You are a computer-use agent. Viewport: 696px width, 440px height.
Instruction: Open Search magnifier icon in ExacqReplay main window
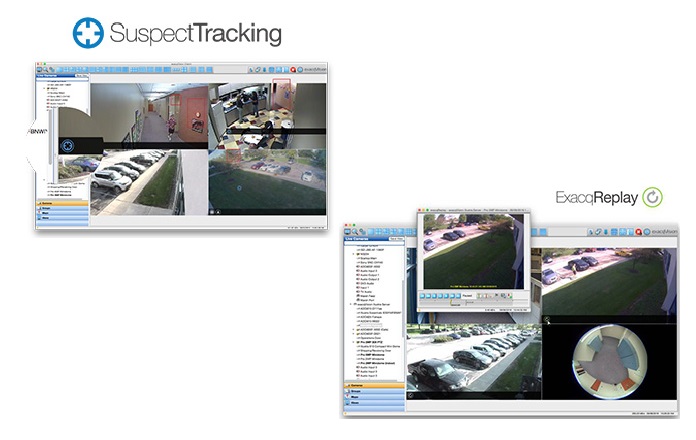pos(355,232)
